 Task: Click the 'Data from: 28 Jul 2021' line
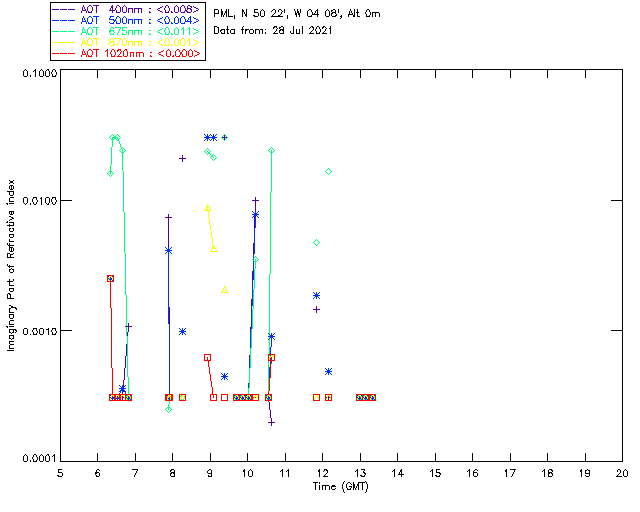(x=273, y=31)
